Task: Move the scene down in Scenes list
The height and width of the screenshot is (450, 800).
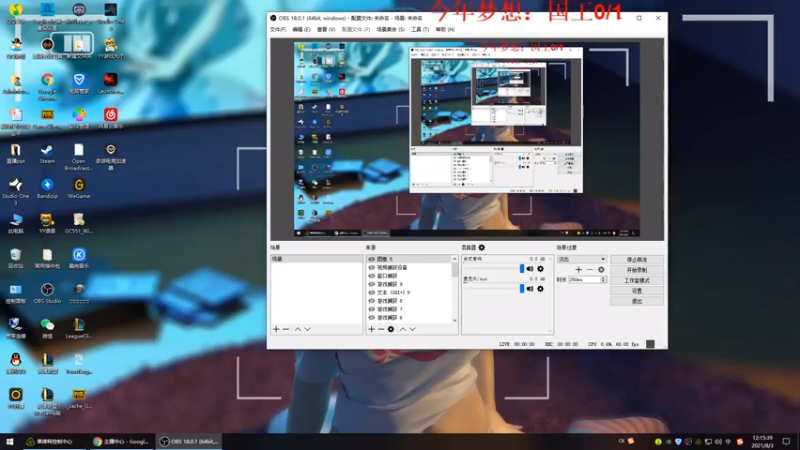Action: point(307,329)
